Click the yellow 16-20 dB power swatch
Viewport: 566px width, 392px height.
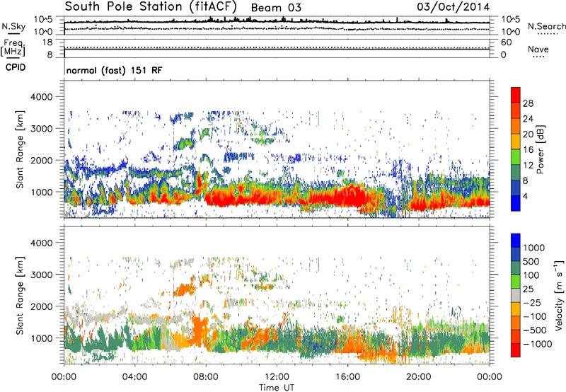click(x=516, y=142)
